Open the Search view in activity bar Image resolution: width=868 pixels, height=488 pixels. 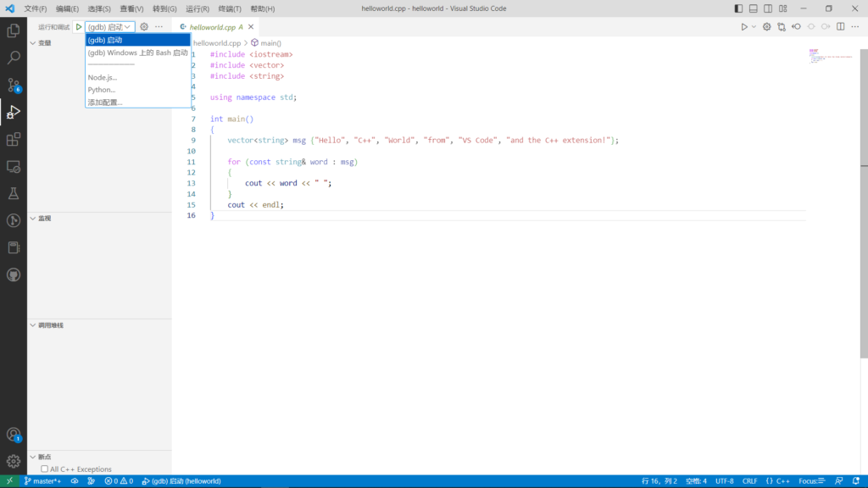point(14,58)
